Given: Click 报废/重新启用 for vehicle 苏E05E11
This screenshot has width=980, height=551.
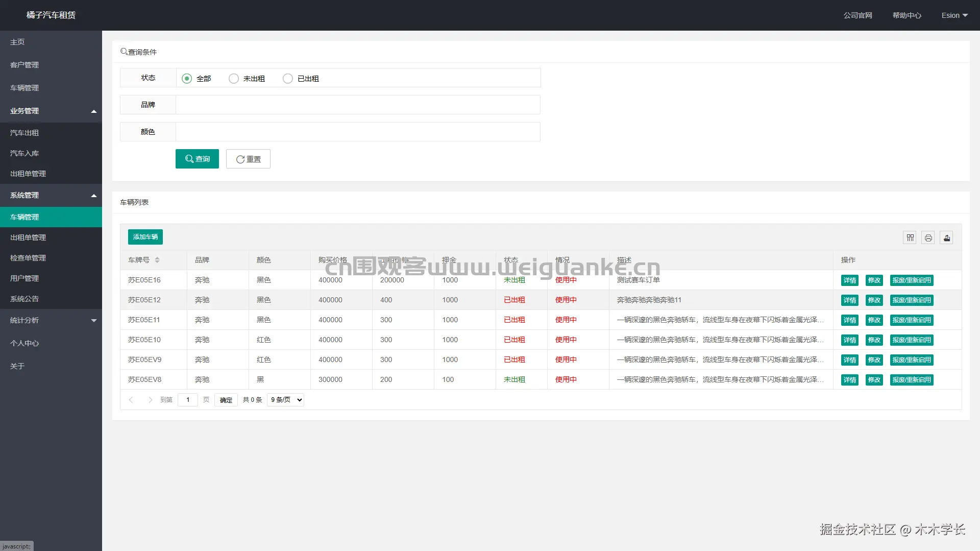Looking at the screenshot, I should pyautogui.click(x=912, y=320).
